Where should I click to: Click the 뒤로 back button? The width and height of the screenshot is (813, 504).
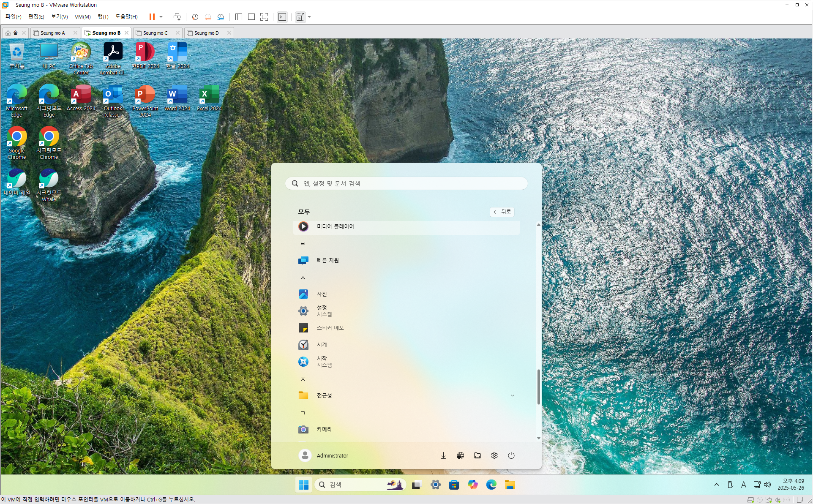(x=502, y=212)
